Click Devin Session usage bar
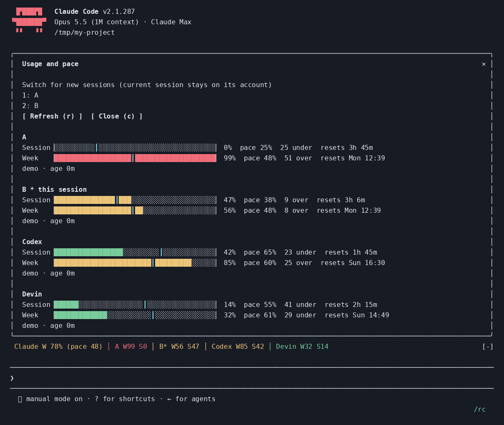Image resolution: width=504 pixels, height=425 pixels. click(x=135, y=305)
